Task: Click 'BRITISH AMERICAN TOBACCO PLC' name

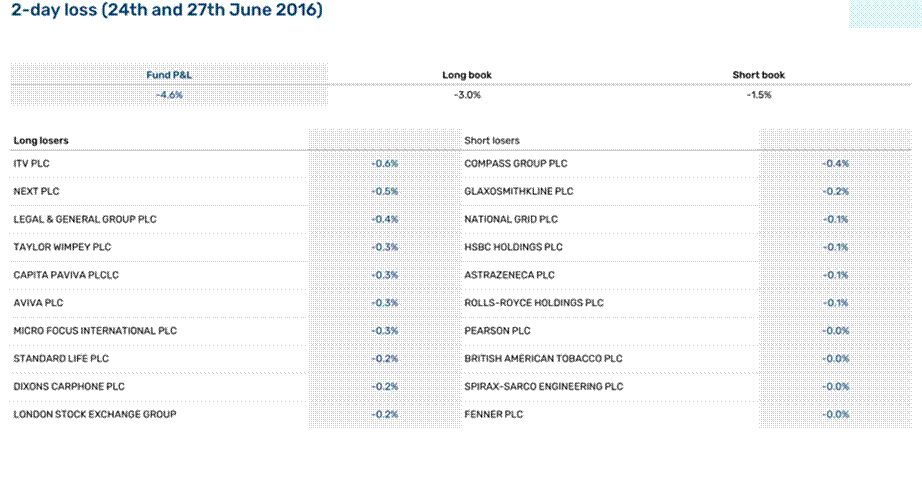Action: (543, 358)
